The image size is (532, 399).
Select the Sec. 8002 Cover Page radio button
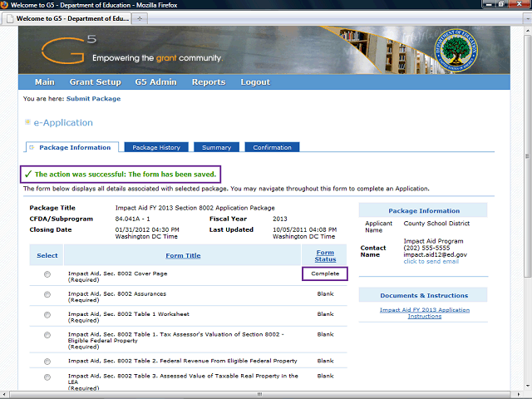[x=47, y=274]
